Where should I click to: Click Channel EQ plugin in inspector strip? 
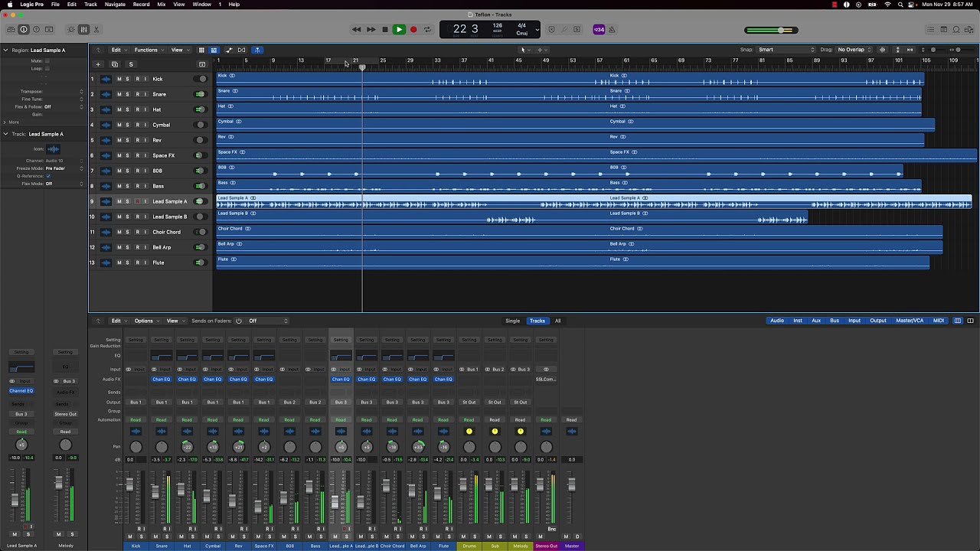pos(21,391)
